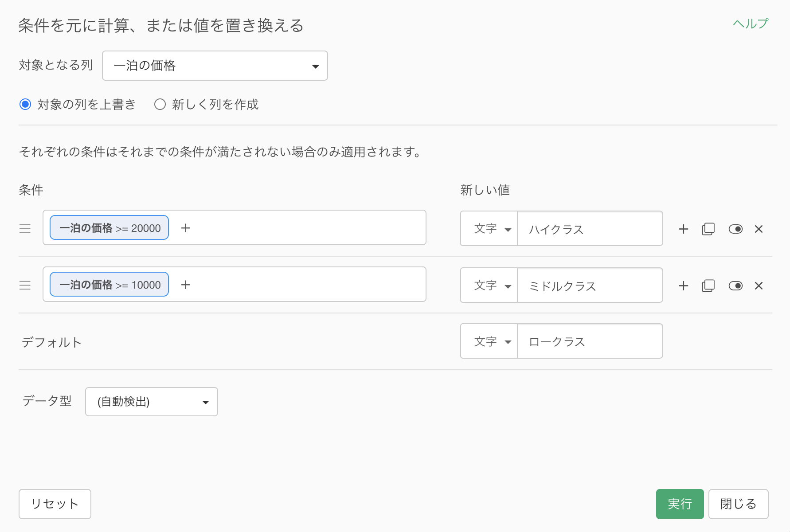This screenshot has width=790, height=532.
Task: Open the 対象となる列 column dropdown
Action: (215, 66)
